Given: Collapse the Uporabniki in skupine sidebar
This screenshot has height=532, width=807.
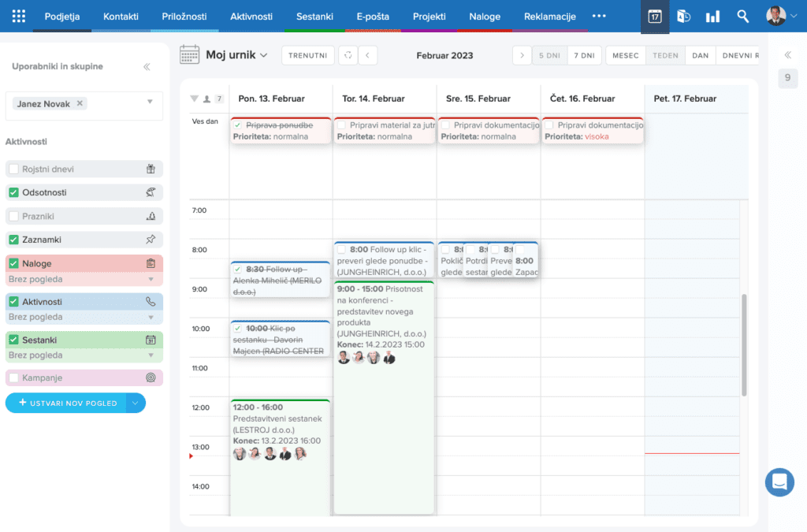Looking at the screenshot, I should coord(147,67).
